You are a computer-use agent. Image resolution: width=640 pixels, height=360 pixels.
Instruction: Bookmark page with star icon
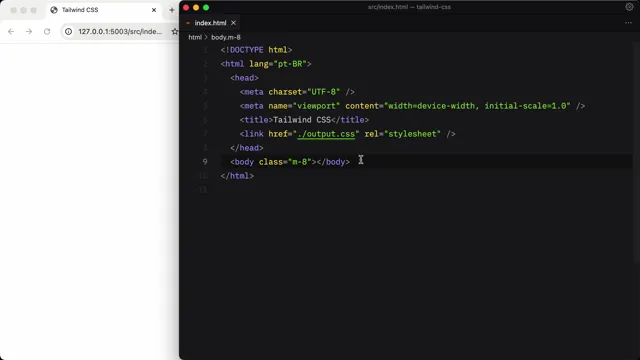175,31
